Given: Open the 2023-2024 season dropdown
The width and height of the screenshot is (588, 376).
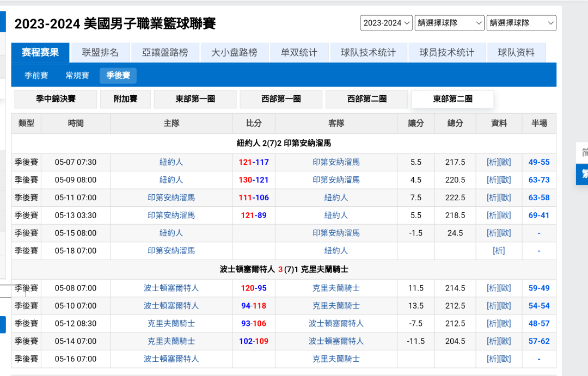Looking at the screenshot, I should (386, 23).
